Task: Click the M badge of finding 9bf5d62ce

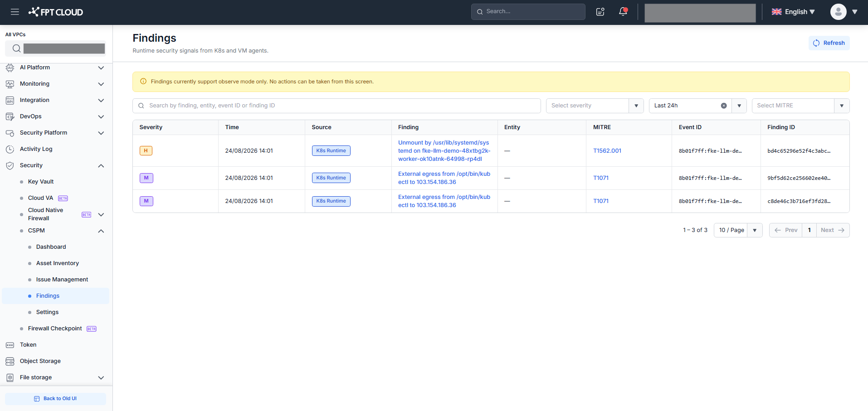Action: tap(146, 178)
